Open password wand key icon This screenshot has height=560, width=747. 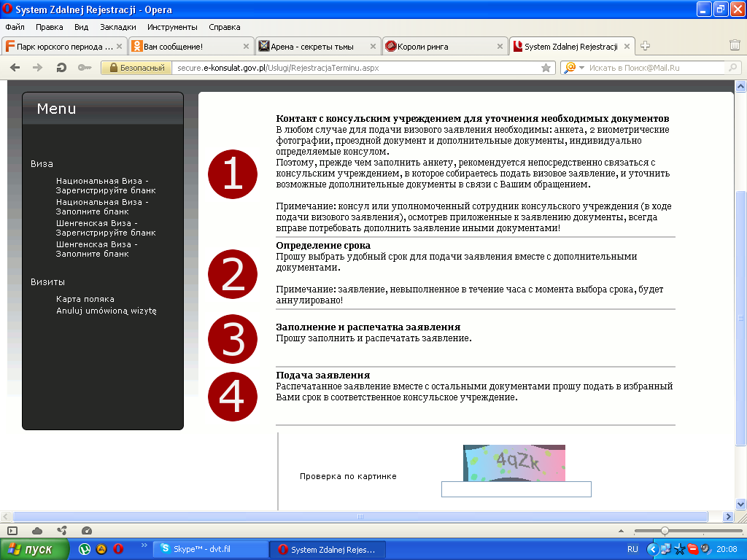[x=85, y=68]
